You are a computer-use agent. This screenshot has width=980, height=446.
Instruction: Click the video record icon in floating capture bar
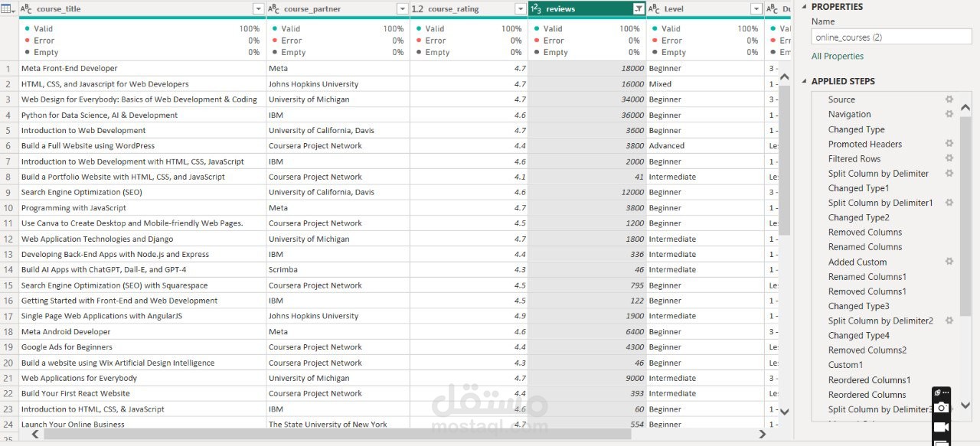click(942, 427)
